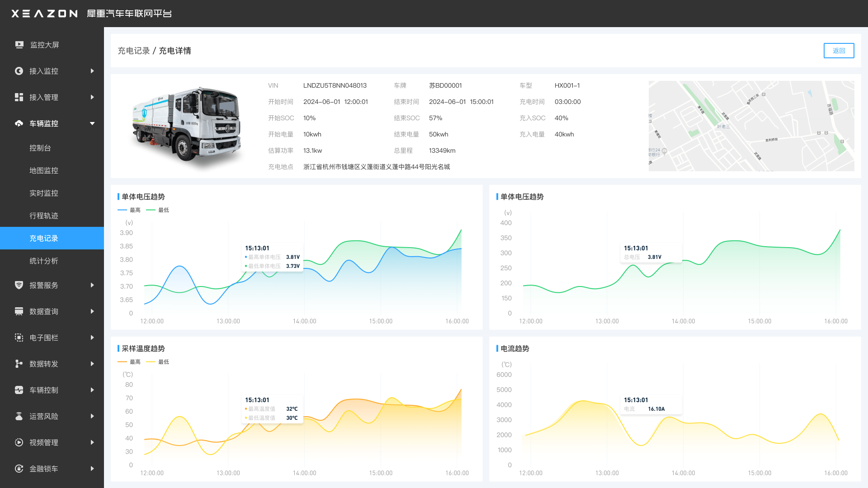Click the 接入监控 sidebar icon
868x488 pixels.
[x=19, y=71]
